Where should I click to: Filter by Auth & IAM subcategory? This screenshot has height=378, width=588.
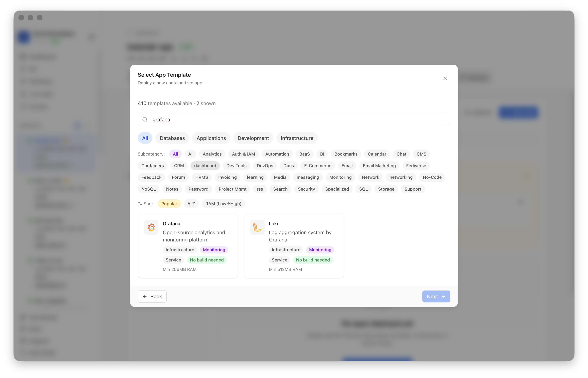click(243, 154)
